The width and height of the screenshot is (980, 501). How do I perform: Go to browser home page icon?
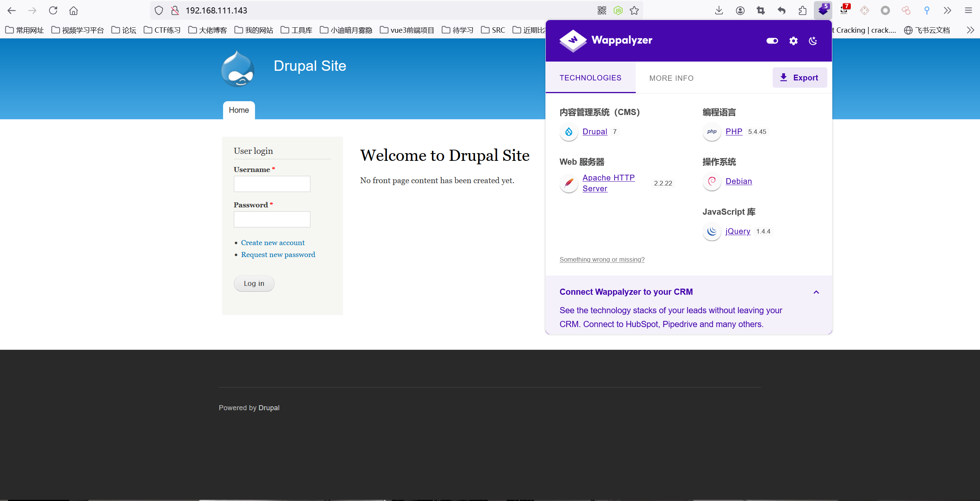click(73, 10)
